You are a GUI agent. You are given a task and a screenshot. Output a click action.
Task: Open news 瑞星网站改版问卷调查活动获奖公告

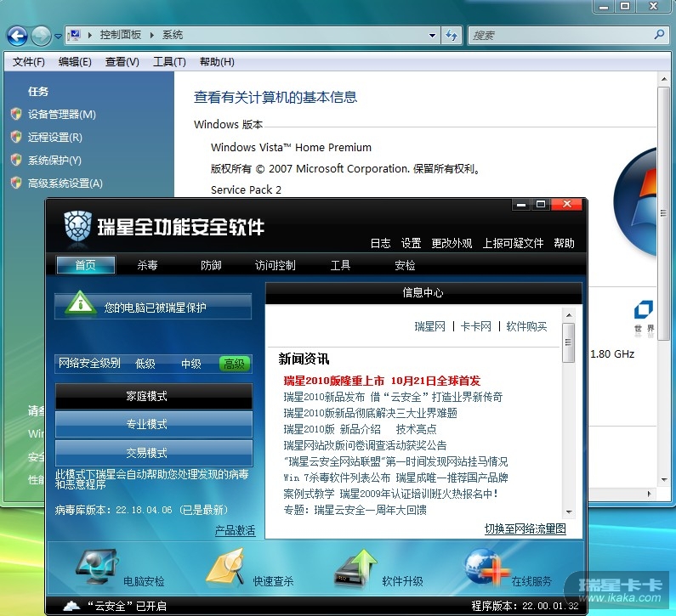(365, 445)
